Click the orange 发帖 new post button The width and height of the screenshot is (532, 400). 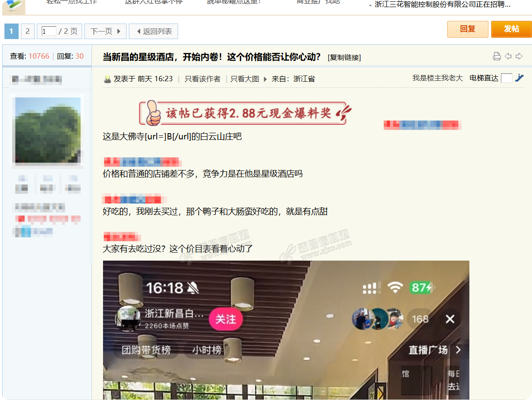point(511,29)
